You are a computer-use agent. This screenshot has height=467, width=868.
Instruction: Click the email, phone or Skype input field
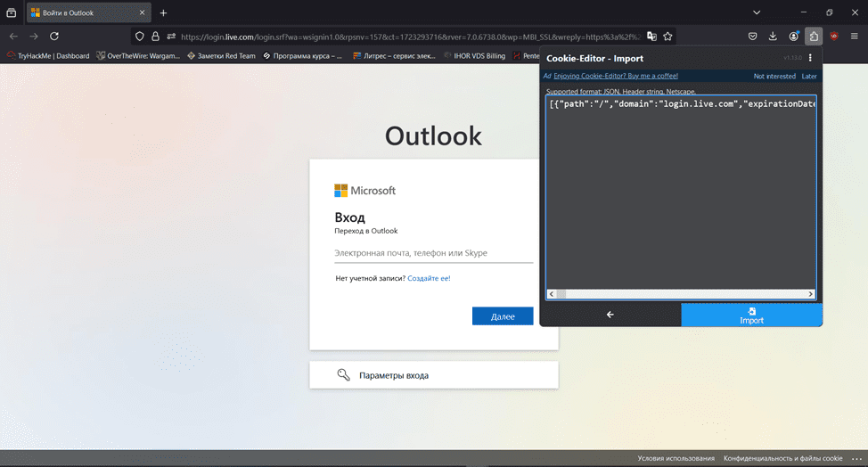(433, 253)
